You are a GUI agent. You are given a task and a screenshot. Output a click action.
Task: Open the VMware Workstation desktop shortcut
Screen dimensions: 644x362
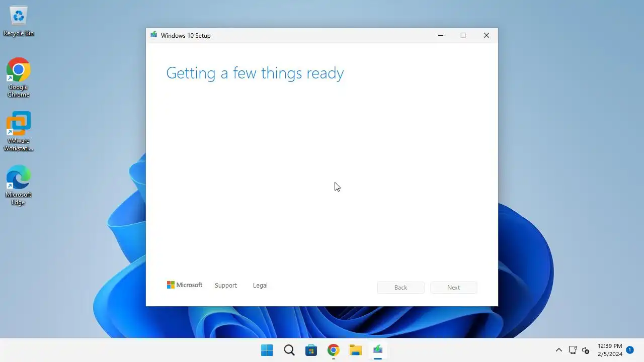click(x=19, y=132)
